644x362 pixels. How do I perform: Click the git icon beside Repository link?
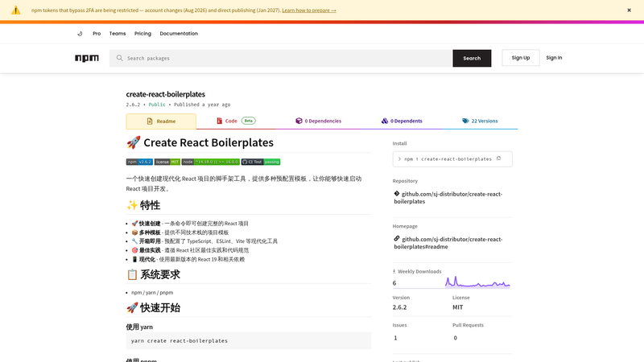point(397,194)
